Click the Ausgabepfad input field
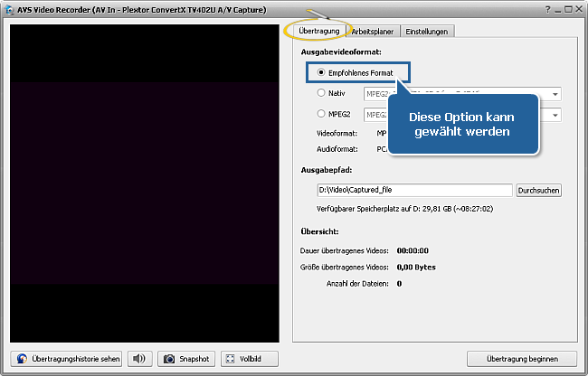This screenshot has height=376, width=588. pos(414,190)
